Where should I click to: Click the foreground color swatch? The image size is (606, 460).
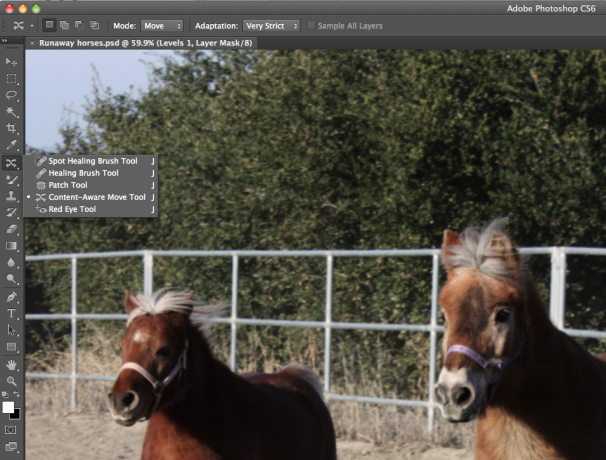[x=9, y=408]
